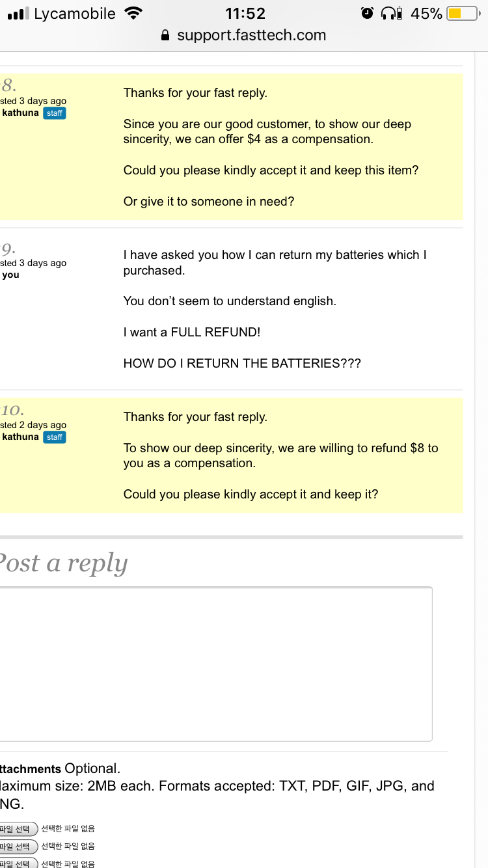Tap the support.fasttech.com address bar

click(x=251, y=36)
